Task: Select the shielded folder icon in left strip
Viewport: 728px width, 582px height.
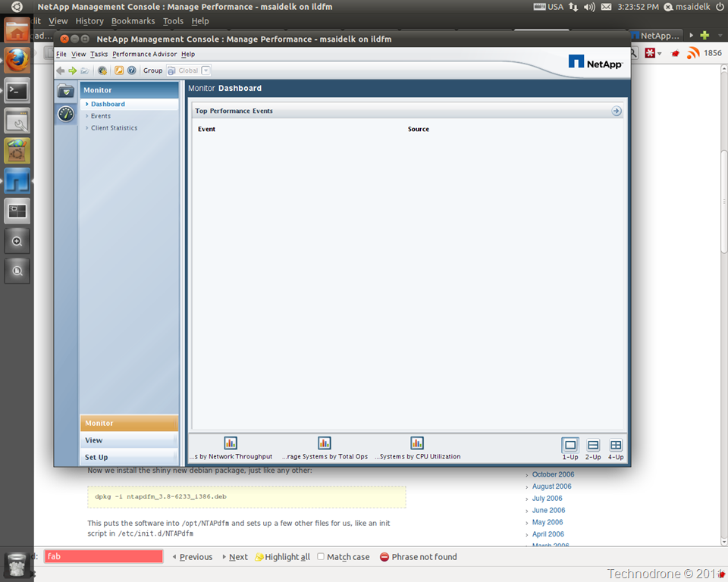Action: (66, 91)
